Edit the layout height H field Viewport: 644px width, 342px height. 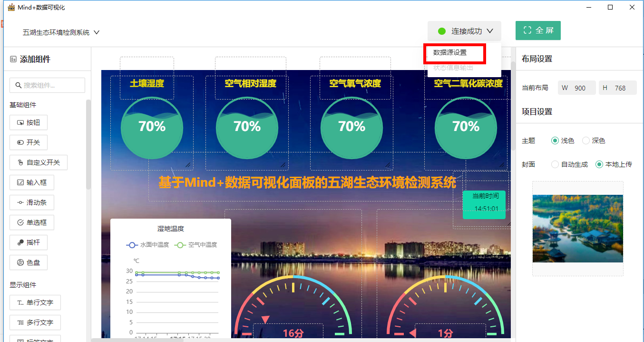[617, 88]
